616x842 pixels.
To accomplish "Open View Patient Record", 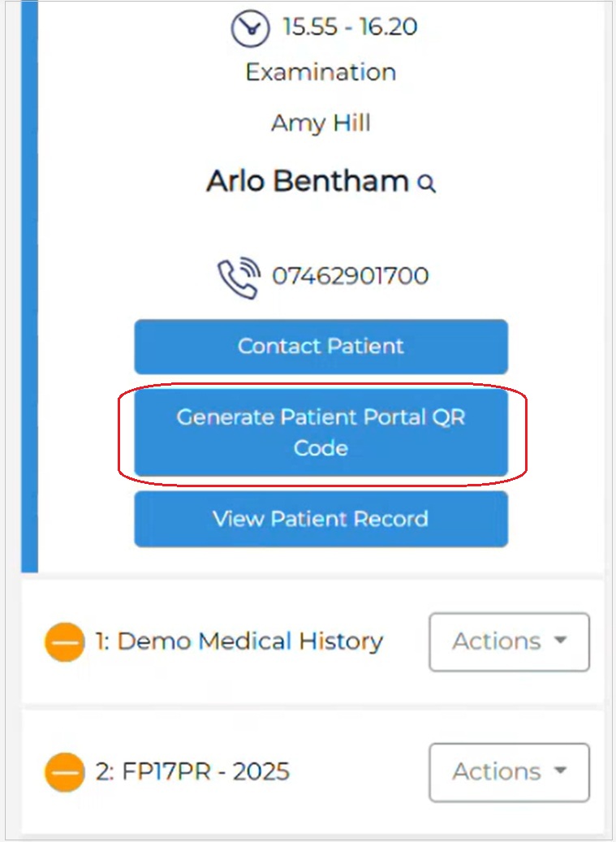I will [321, 519].
